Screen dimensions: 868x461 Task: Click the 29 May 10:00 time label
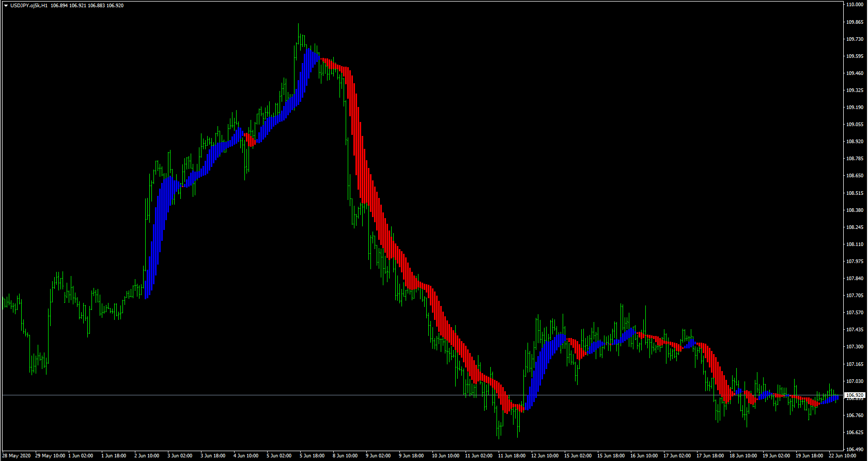[50, 456]
